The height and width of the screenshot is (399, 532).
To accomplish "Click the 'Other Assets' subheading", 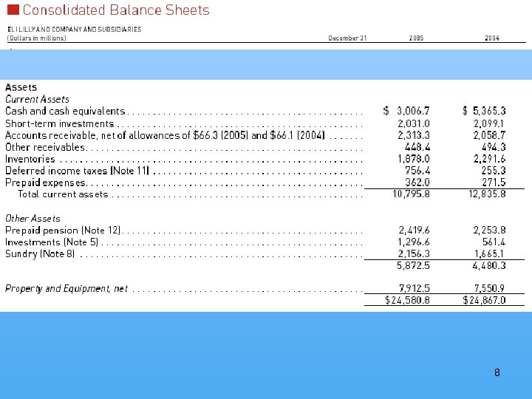I will click(33, 218).
